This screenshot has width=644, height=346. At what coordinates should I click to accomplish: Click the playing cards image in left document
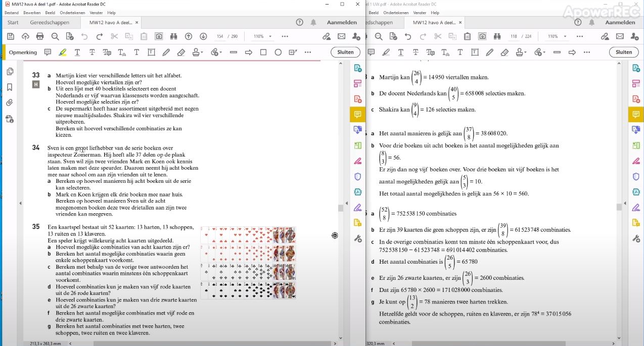tap(248, 263)
